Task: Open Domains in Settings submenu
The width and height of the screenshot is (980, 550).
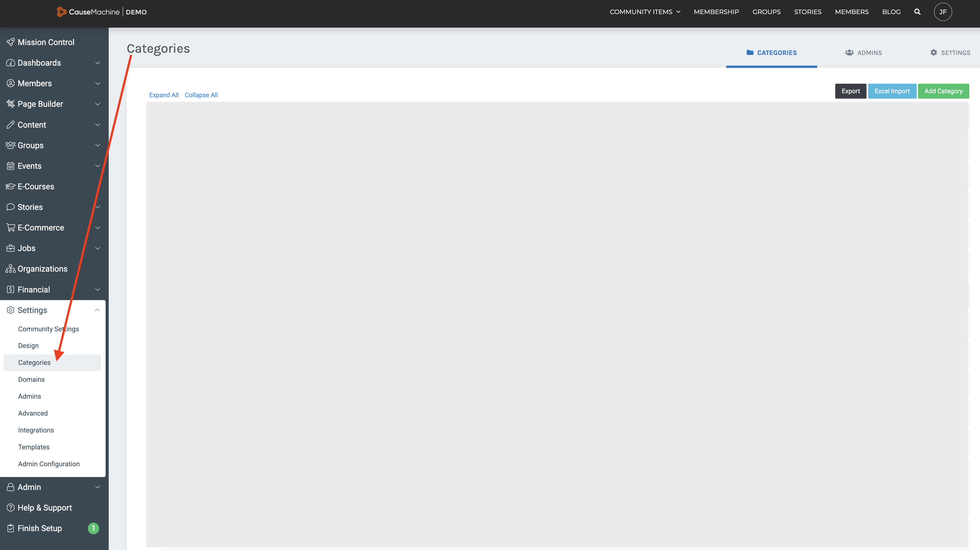Action: coord(31,380)
